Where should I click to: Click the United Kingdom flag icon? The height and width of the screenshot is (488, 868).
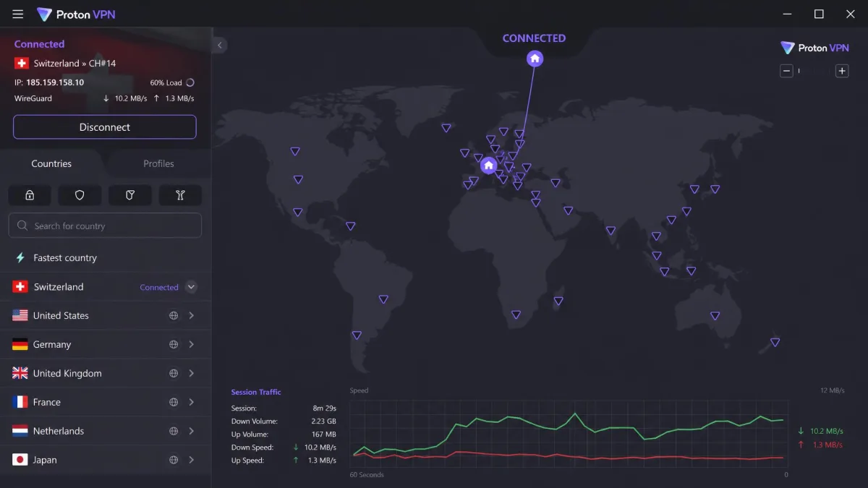pos(20,374)
